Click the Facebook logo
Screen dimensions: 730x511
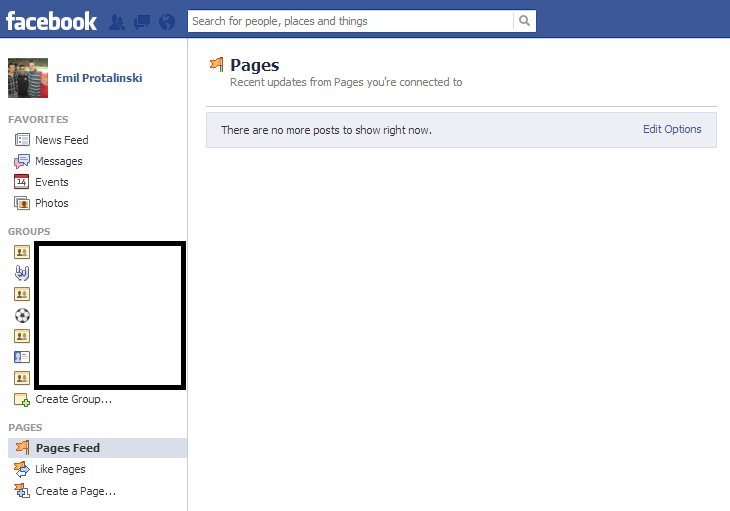(51, 21)
